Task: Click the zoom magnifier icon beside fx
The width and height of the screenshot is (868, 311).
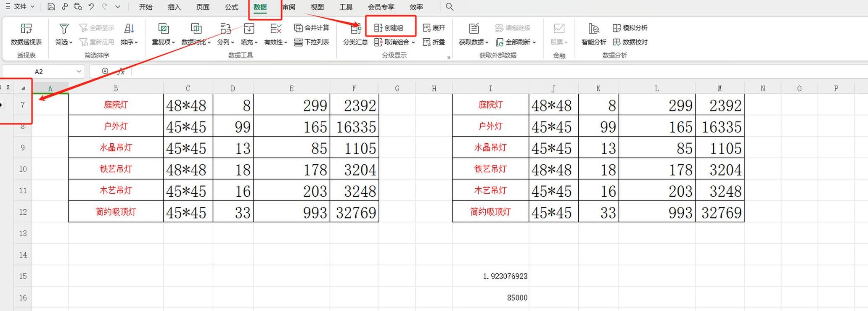Action: click(x=105, y=71)
